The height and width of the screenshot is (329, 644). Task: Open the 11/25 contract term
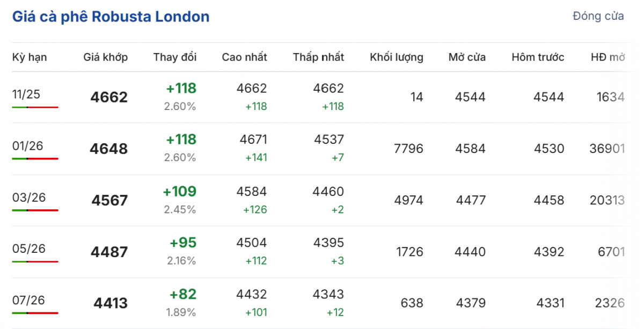(x=26, y=94)
